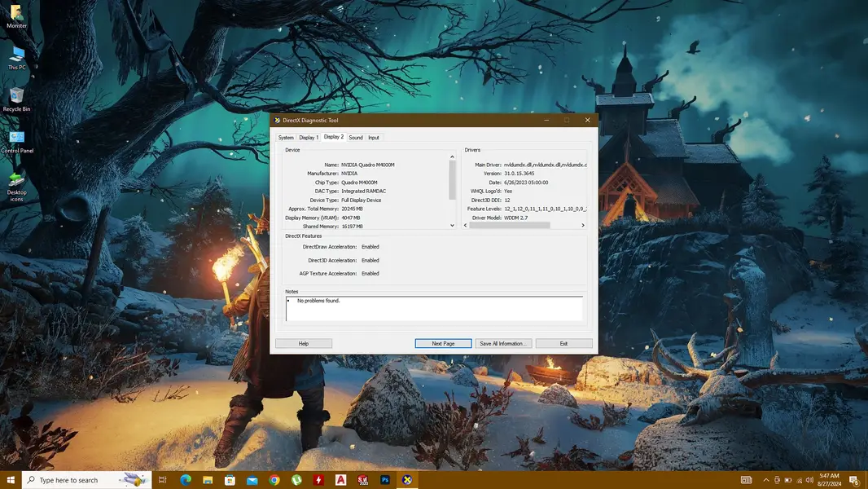
Task: Switch to the Sound tab
Action: pyautogui.click(x=355, y=138)
